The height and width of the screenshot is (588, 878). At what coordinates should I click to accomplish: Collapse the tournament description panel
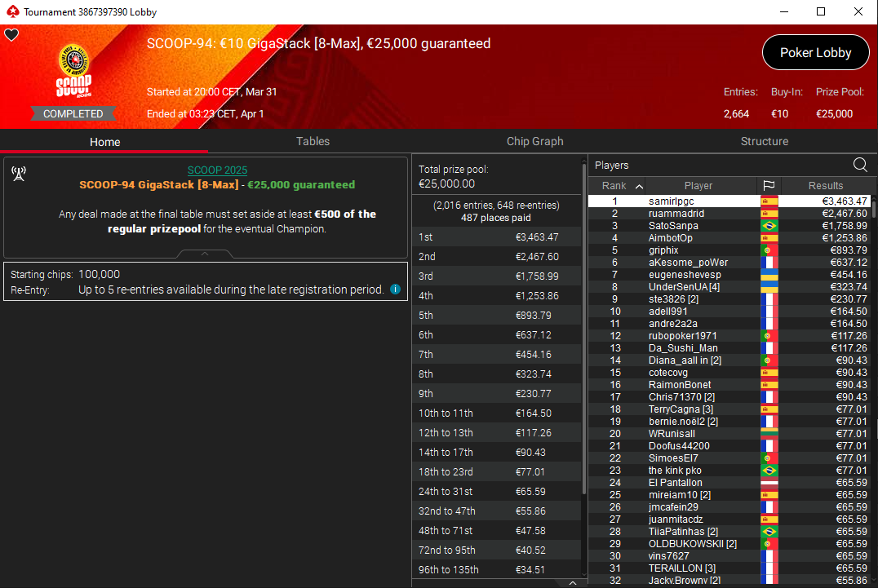(x=205, y=254)
